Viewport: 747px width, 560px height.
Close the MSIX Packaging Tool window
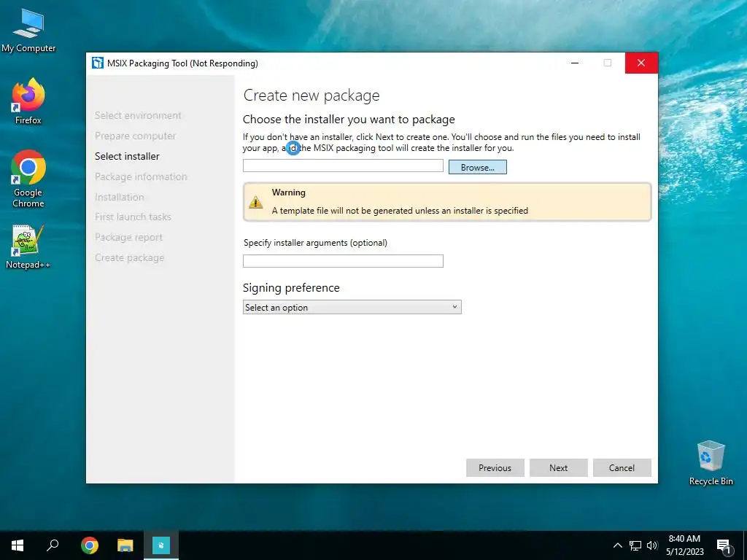(641, 63)
